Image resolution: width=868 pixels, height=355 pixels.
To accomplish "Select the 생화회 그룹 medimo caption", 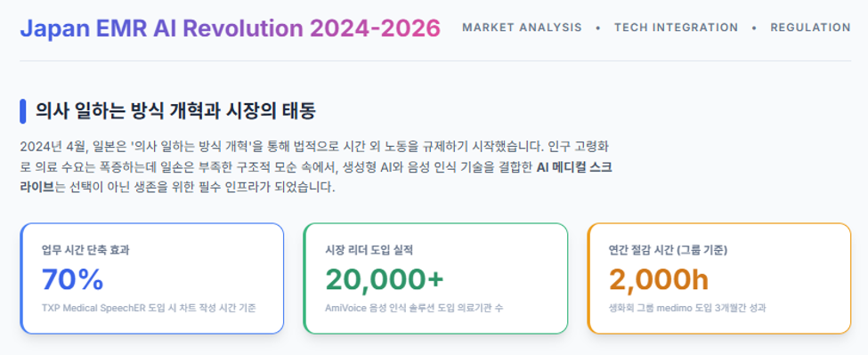I will (x=687, y=308).
